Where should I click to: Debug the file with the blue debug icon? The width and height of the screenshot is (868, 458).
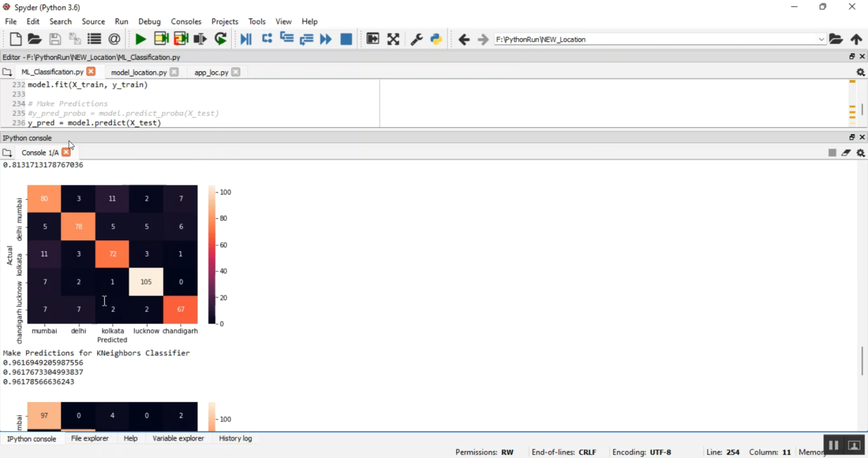click(245, 39)
